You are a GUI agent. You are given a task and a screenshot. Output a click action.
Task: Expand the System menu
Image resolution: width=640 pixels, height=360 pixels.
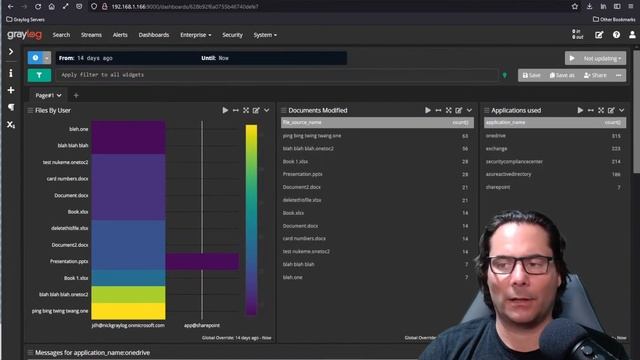(x=265, y=35)
